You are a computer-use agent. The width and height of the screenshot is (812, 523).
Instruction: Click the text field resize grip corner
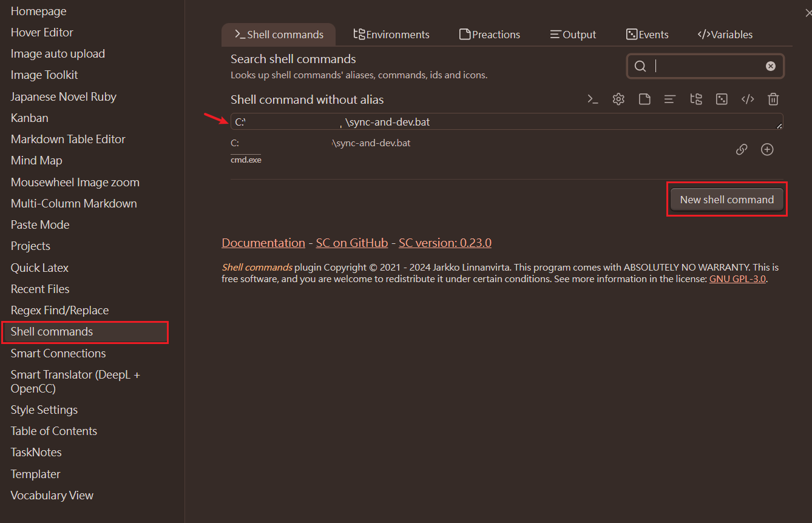779,126
